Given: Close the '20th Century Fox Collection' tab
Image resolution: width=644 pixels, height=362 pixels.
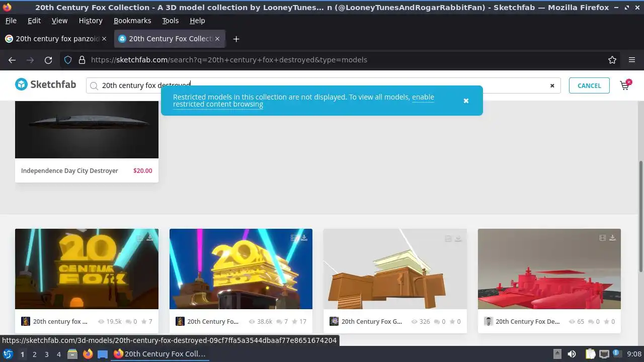Looking at the screenshot, I should pyautogui.click(x=217, y=39).
